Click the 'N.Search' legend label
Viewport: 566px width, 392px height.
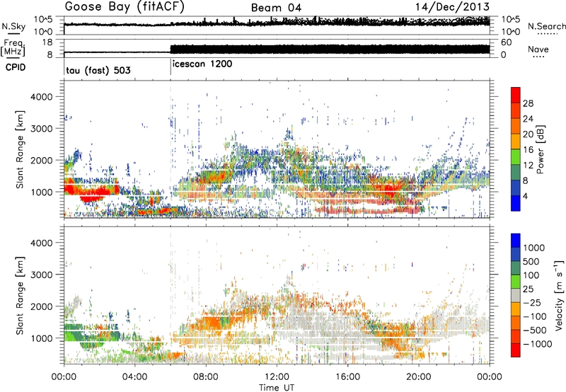pos(546,26)
